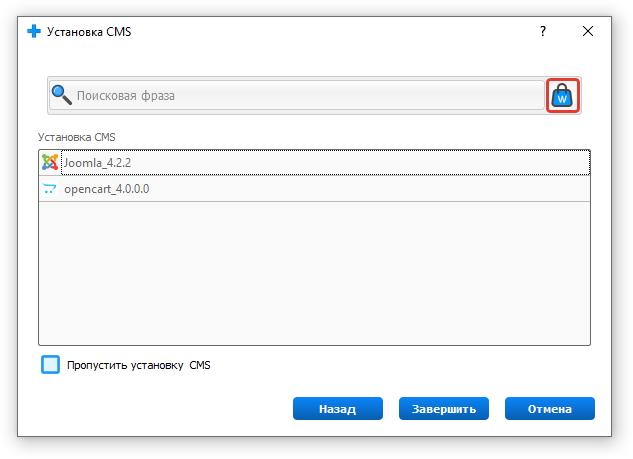This screenshot has height=459, width=633.
Task: Click the empty area of the CMS list
Action: (x=314, y=273)
